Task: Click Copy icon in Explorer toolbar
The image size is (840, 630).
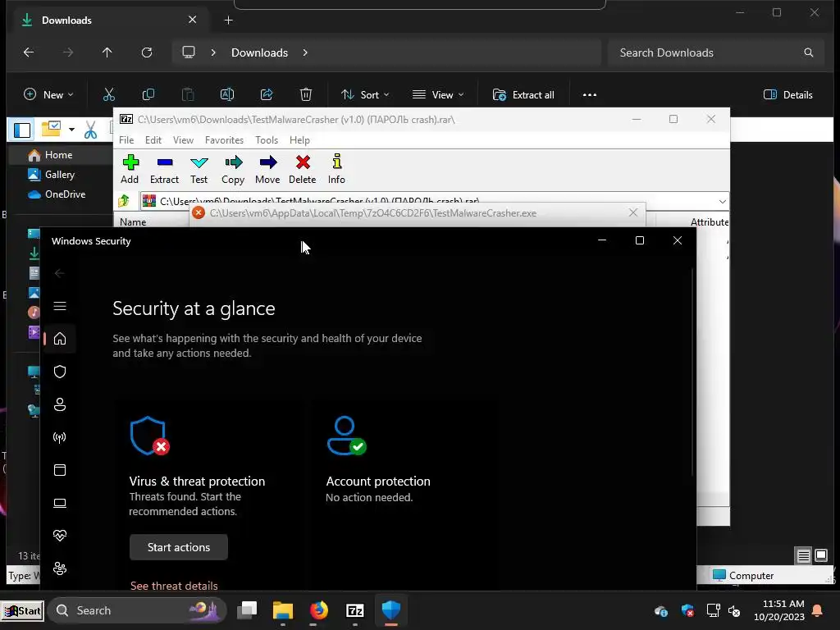Action: [148, 95]
